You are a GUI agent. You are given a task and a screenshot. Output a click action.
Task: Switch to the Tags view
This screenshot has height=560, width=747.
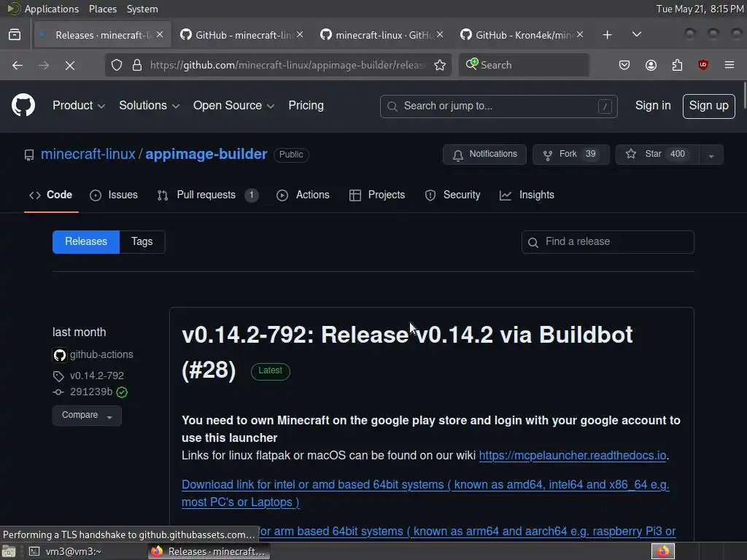click(142, 242)
